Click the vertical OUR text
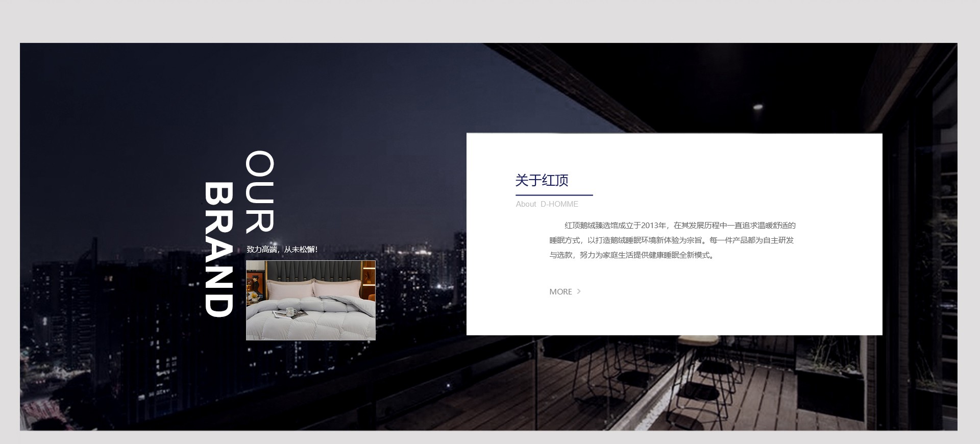980x444 pixels. click(260, 191)
